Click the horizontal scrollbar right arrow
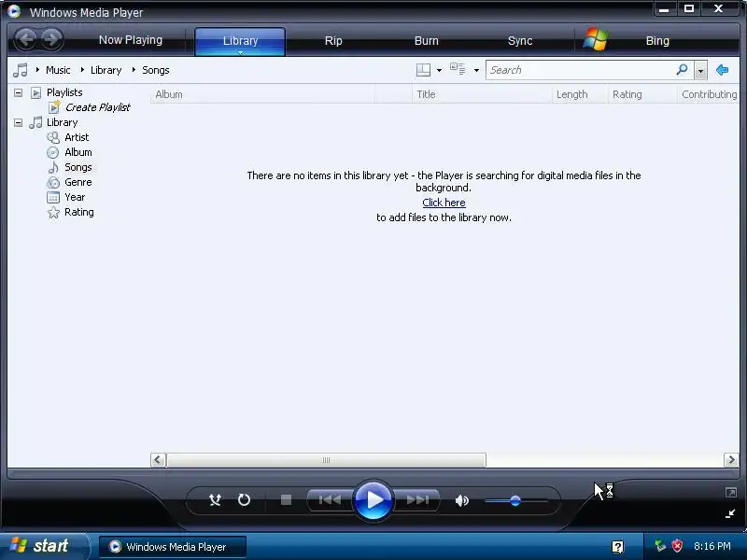 click(x=731, y=460)
